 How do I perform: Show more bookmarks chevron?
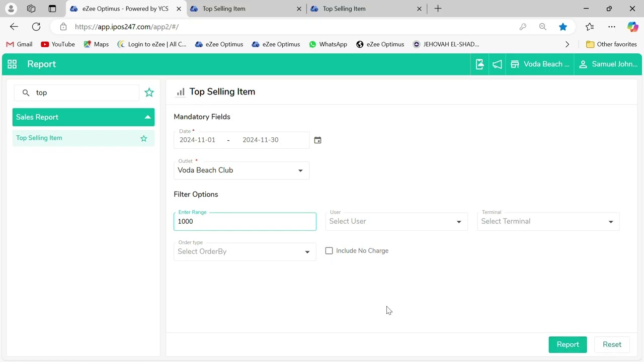pos(567,44)
